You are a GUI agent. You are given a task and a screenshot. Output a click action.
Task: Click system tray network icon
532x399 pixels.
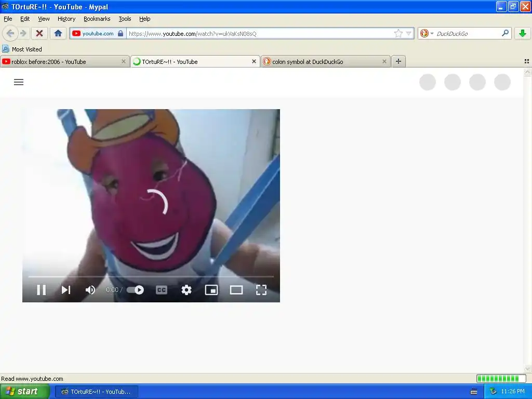(493, 392)
